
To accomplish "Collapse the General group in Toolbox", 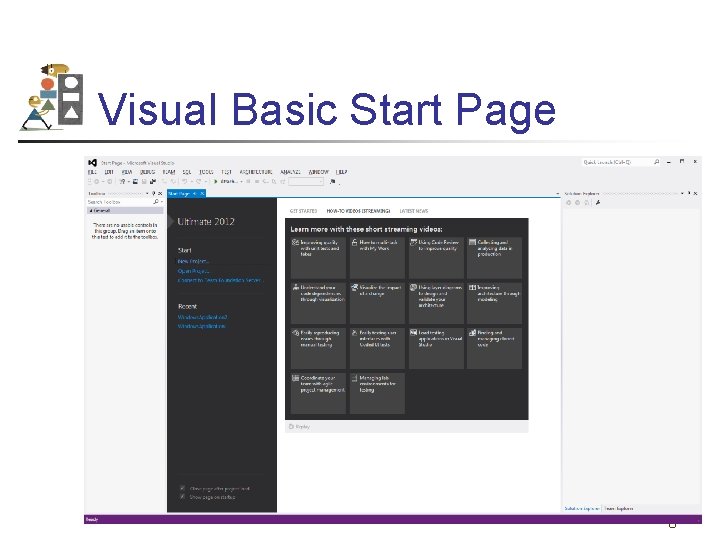I will click(91, 211).
